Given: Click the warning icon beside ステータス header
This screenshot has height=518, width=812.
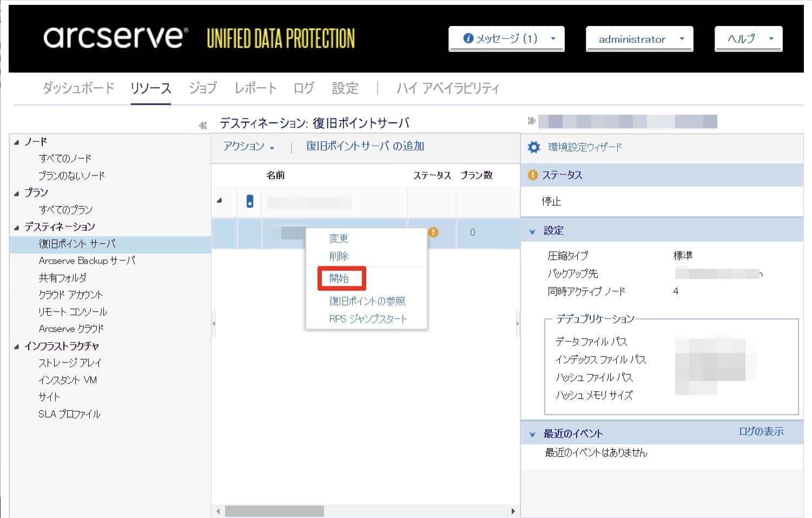Looking at the screenshot, I should pos(533,175).
